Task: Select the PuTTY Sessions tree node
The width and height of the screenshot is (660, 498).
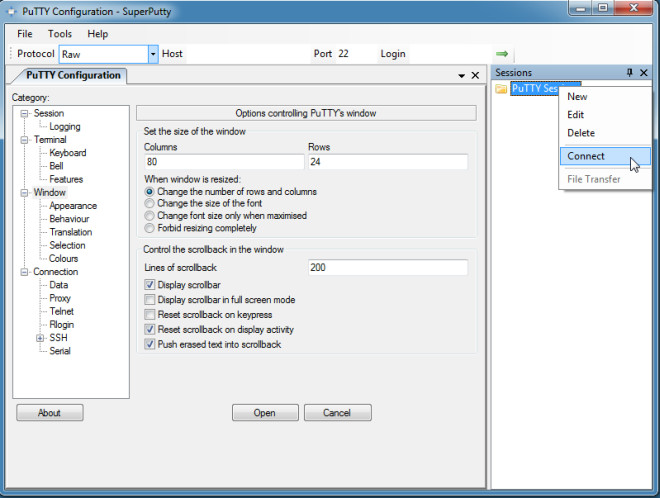Action: (535, 88)
